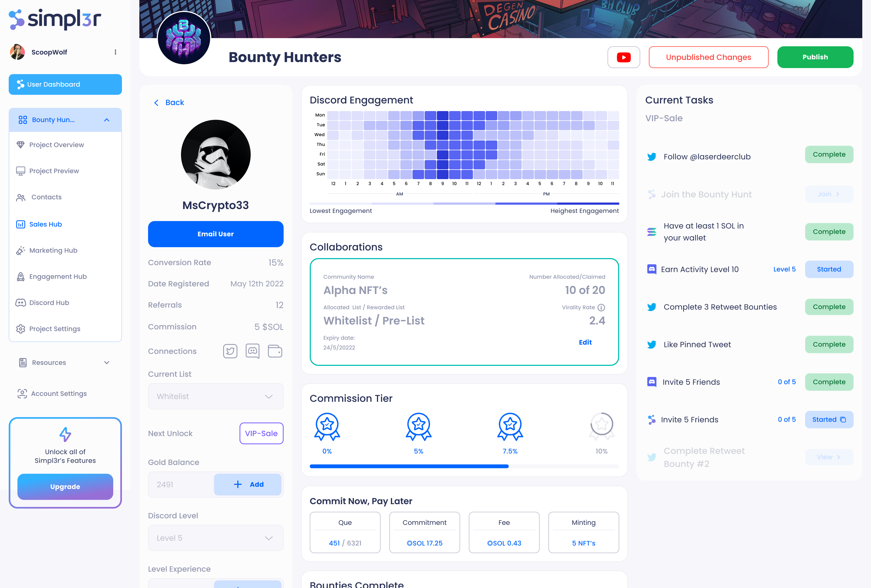The width and height of the screenshot is (871, 588).
Task: Go to Marketing Hub
Action: pyautogui.click(x=53, y=250)
